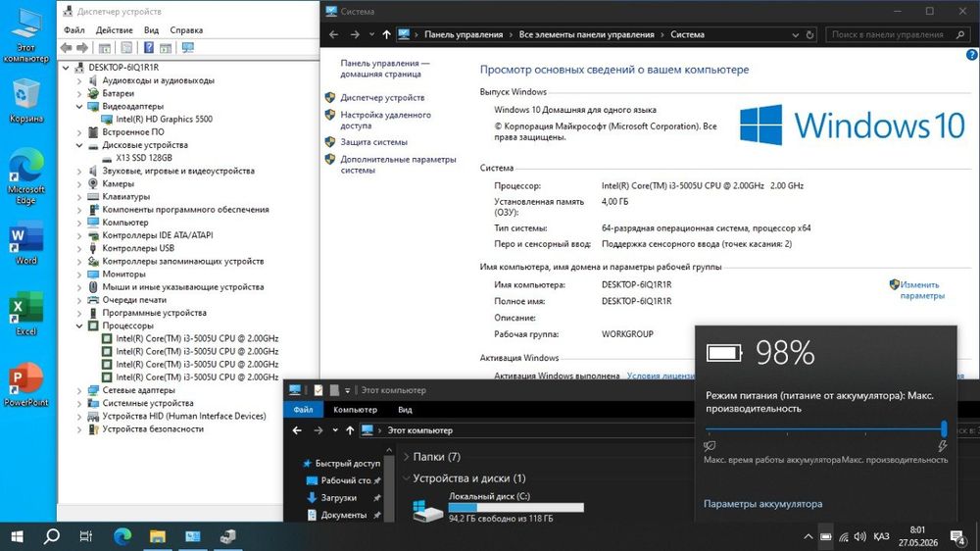
Task: Open the This Computer desktop icon
Action: 25,35
